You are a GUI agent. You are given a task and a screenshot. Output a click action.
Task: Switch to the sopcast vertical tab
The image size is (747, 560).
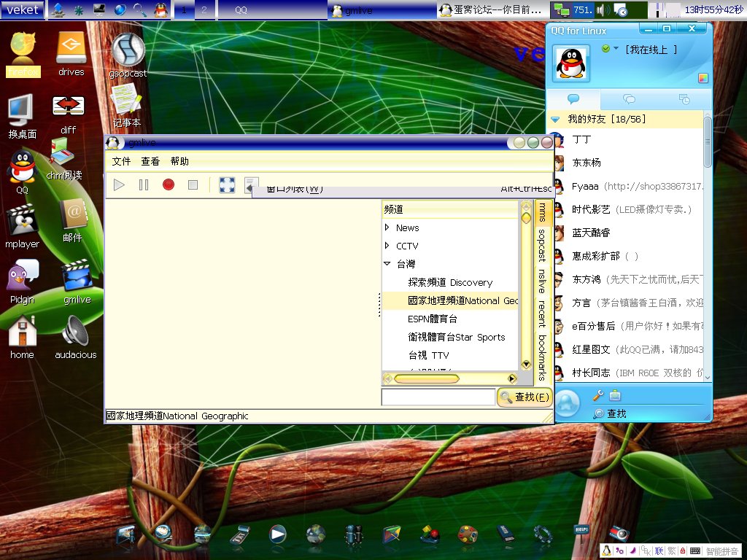coord(543,245)
